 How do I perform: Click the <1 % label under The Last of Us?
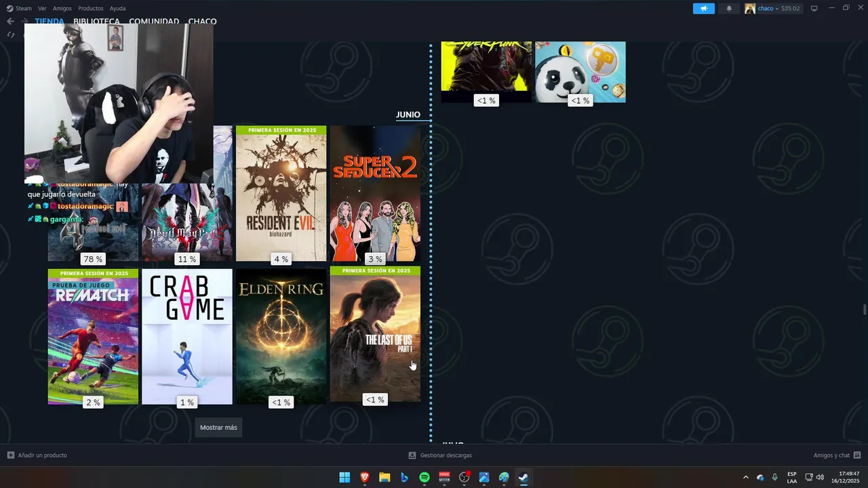(375, 399)
